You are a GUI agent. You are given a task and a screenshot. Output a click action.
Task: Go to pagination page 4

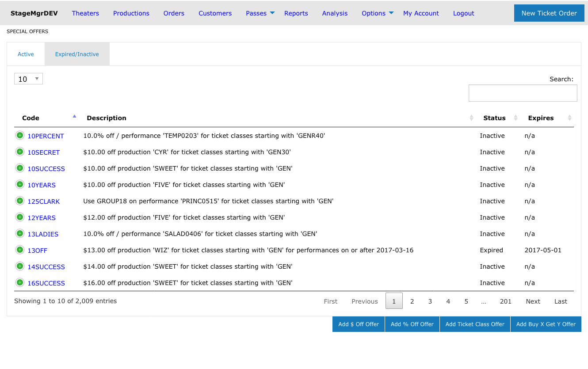coord(448,301)
